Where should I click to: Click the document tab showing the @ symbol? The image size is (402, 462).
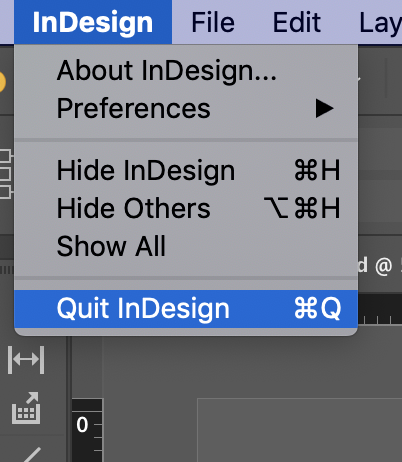pyautogui.click(x=380, y=265)
